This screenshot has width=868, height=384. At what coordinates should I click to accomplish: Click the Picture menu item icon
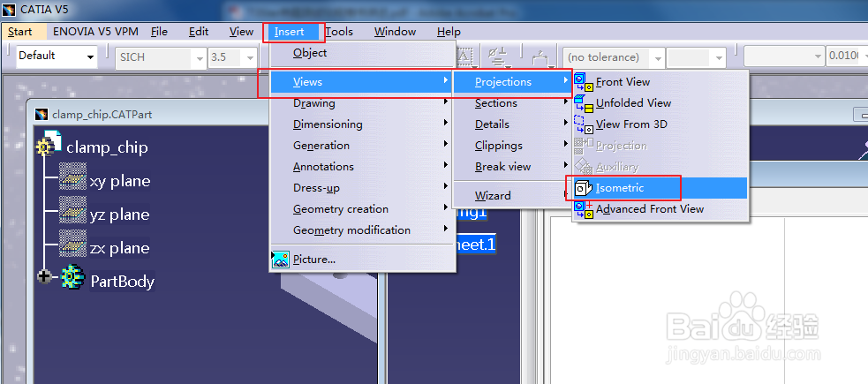[281, 259]
